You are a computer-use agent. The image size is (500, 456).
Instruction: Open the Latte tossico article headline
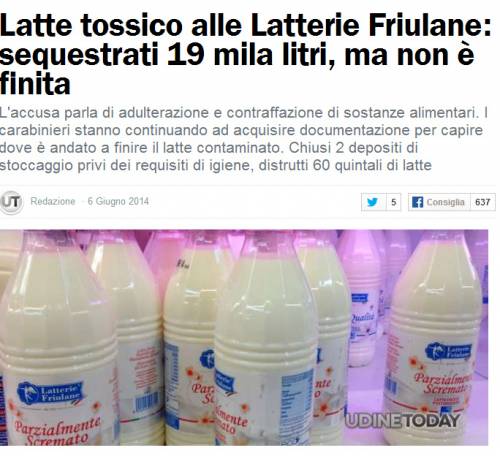point(246,54)
